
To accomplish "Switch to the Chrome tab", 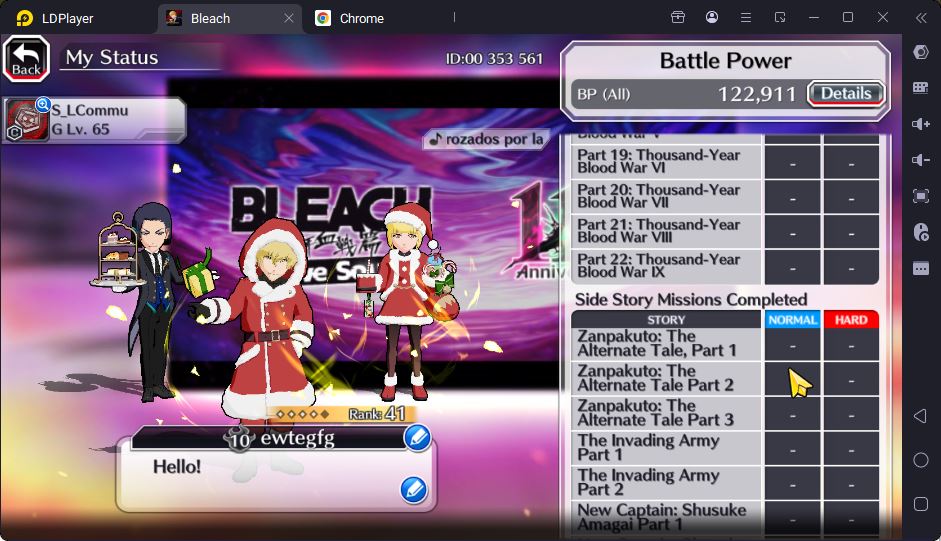I will click(350, 18).
